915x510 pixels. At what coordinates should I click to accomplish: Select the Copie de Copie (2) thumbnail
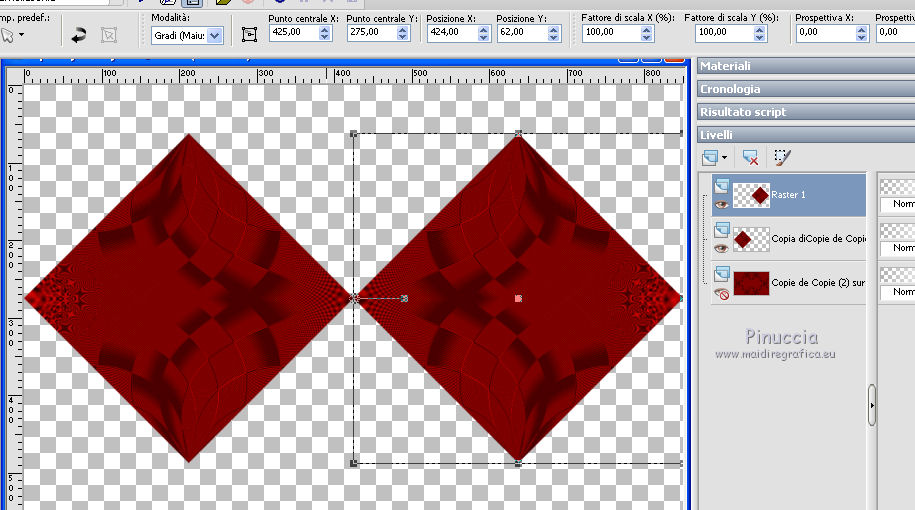[x=751, y=283]
